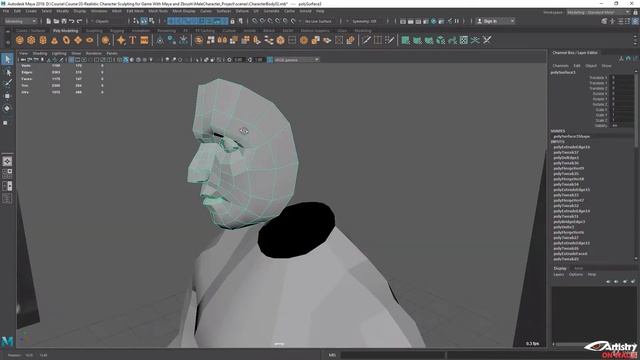The width and height of the screenshot is (640, 360).
Task: Toggle the Channel Box sidebar icon at top right
Action: 635,21
